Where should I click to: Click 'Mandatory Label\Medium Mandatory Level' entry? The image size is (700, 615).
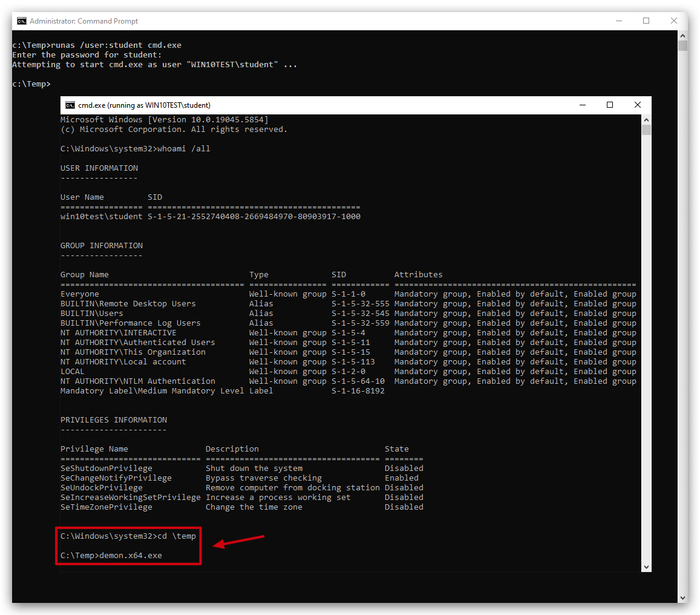(x=152, y=391)
